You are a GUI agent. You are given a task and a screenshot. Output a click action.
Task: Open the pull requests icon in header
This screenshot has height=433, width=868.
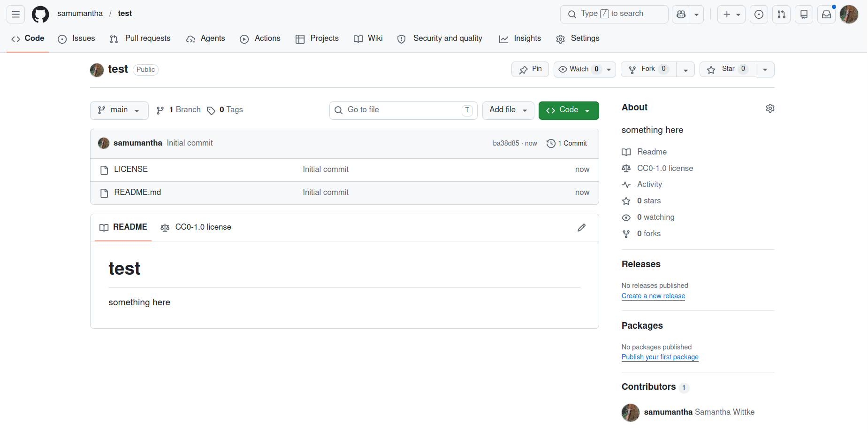pos(781,14)
